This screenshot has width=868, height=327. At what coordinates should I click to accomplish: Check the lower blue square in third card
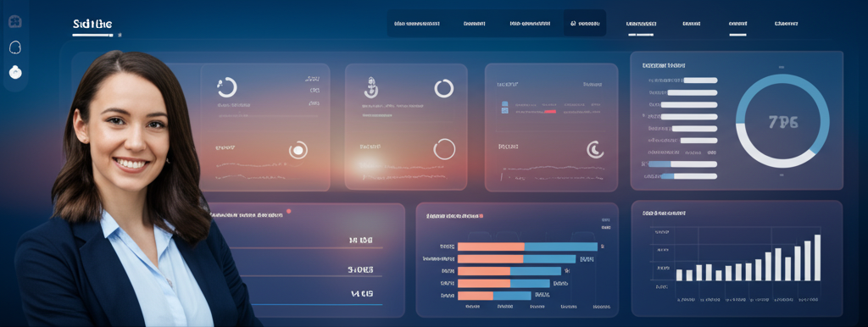[505, 111]
